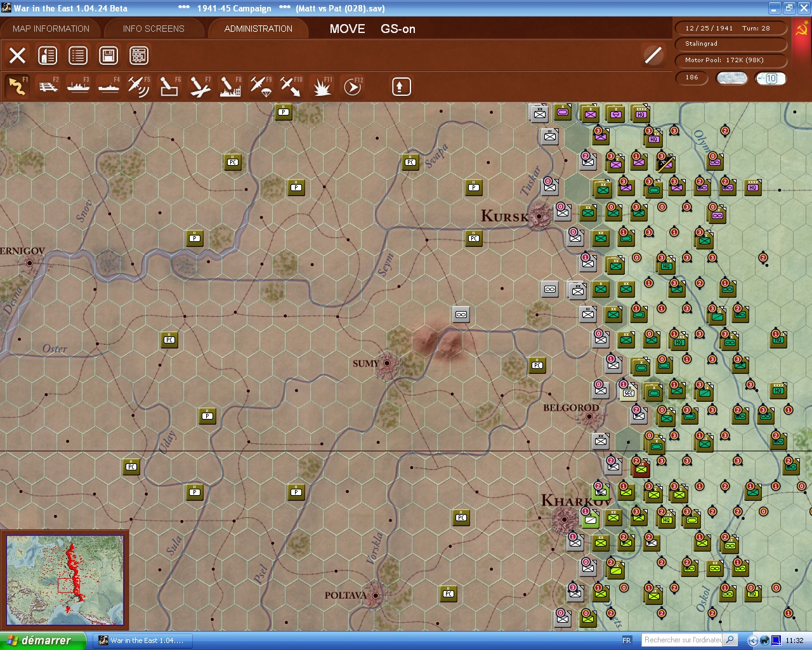Open the brick-pattern icon in Administration toolbar
The image size is (812, 650).
(x=139, y=55)
